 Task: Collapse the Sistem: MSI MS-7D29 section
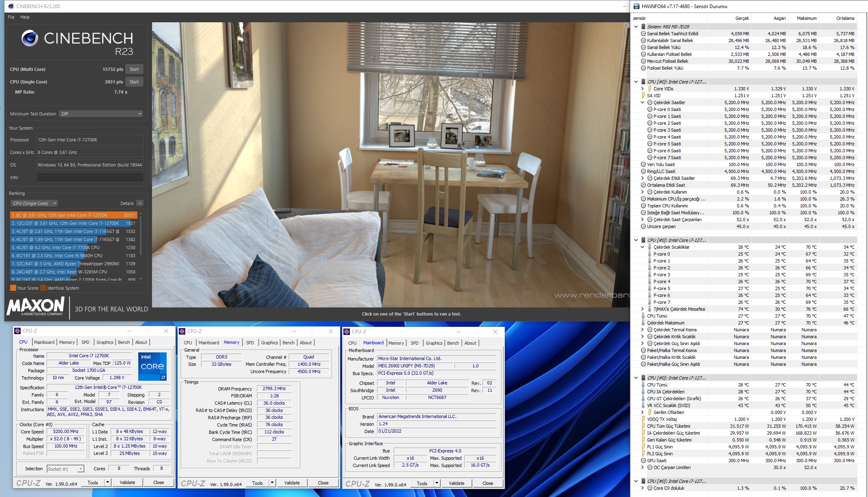(x=636, y=27)
